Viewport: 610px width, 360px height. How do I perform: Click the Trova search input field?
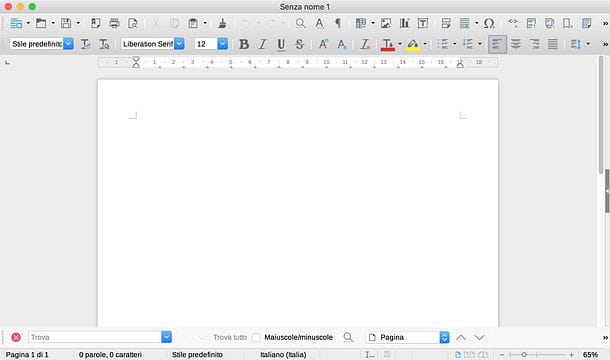click(x=95, y=337)
